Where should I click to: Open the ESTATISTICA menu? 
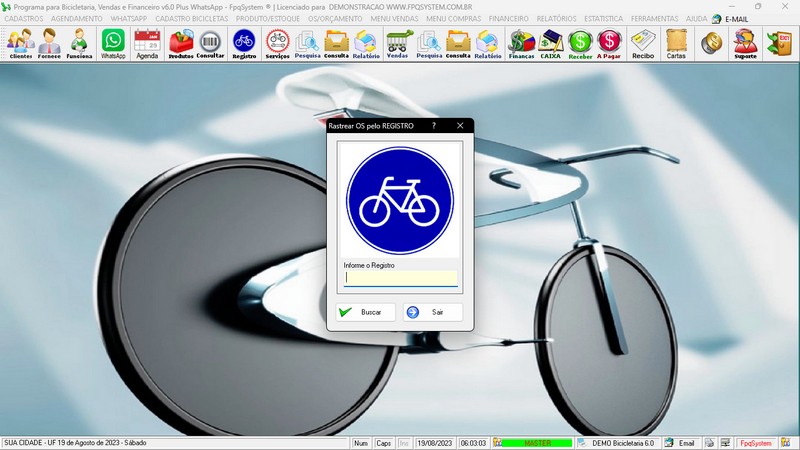[604, 18]
